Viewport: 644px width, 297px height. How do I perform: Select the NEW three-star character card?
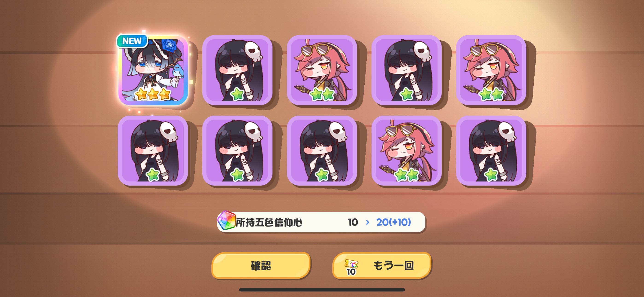click(153, 70)
